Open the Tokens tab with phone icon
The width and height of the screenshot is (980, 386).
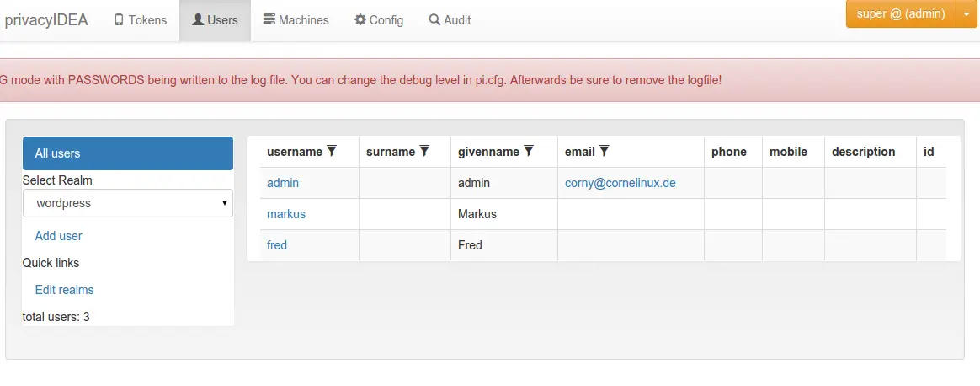[x=141, y=20]
